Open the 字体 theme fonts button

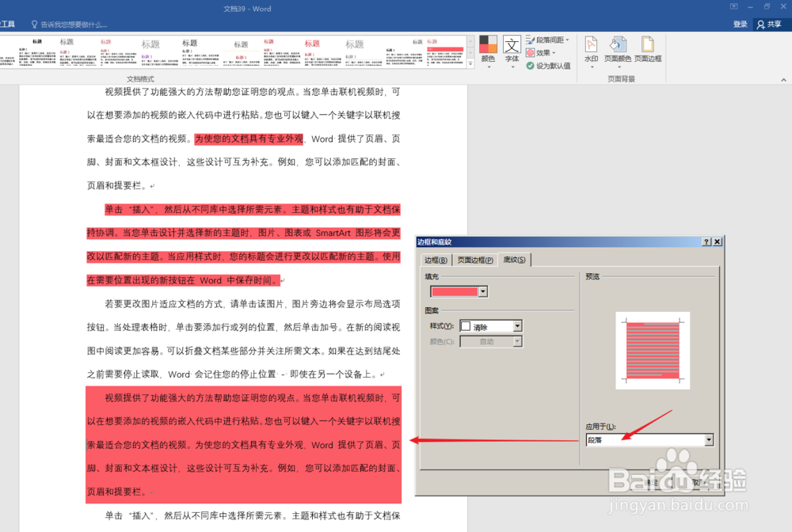click(512, 51)
